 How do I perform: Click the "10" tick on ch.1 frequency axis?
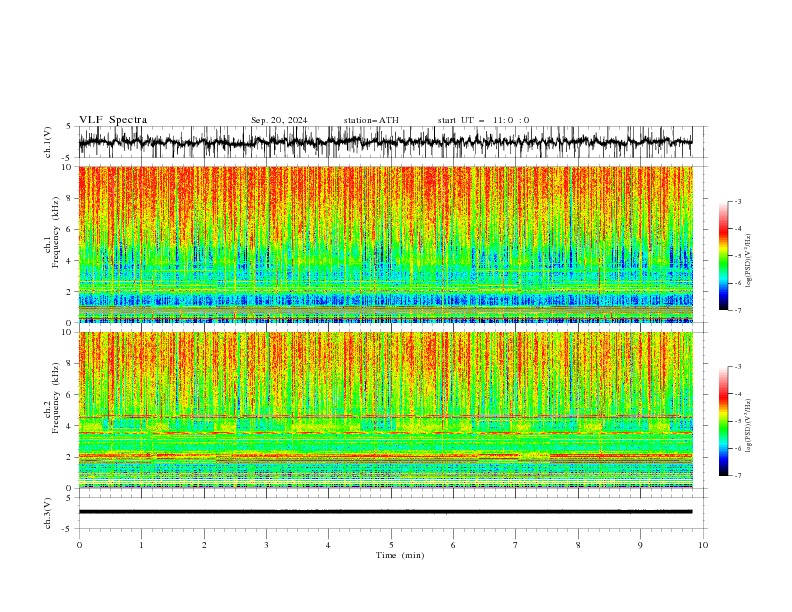click(68, 167)
